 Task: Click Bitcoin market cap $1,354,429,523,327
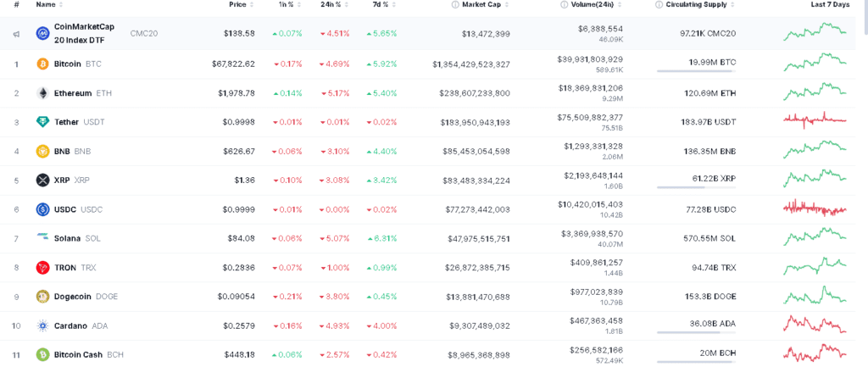pyautogui.click(x=471, y=64)
